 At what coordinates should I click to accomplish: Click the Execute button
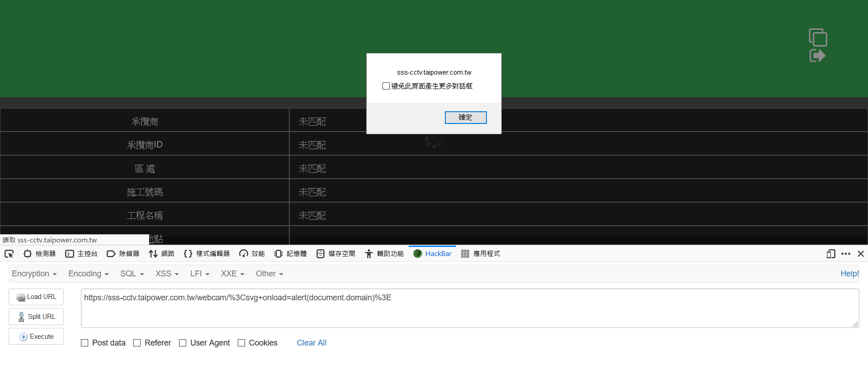point(36,337)
